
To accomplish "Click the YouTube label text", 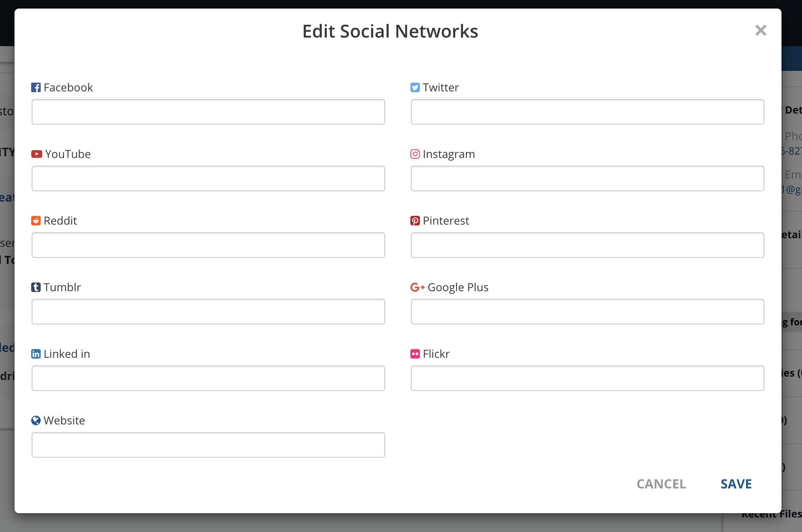I will tap(68, 154).
